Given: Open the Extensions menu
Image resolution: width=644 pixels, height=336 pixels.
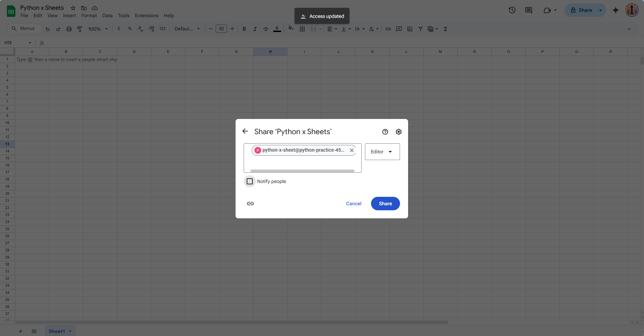Looking at the screenshot, I should tap(147, 16).
